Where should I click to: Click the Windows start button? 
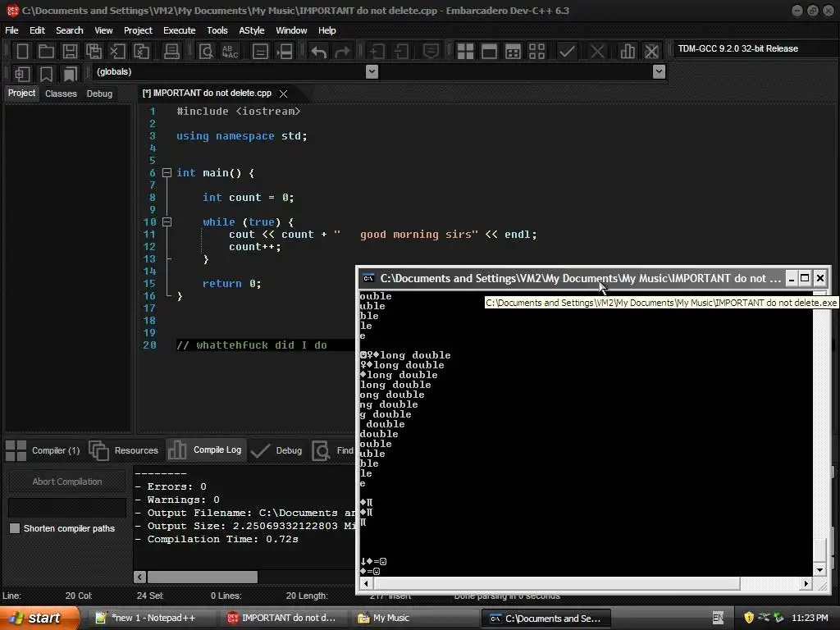coord(39,618)
